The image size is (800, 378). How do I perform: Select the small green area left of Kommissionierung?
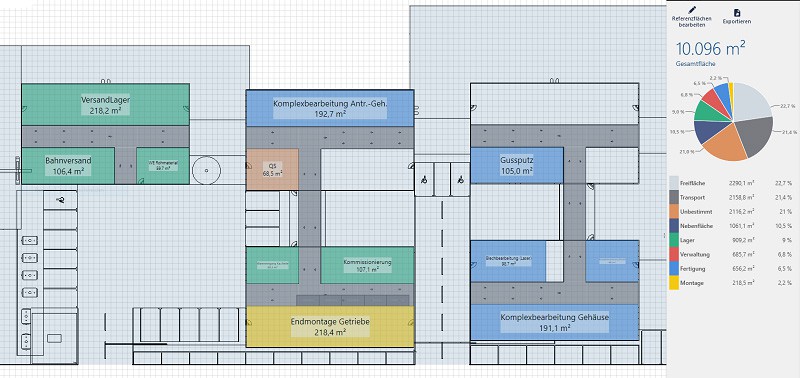point(272,265)
